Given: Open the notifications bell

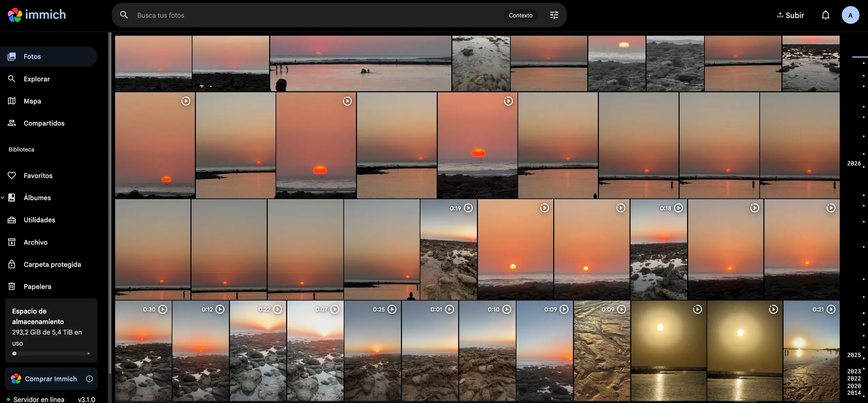Looking at the screenshot, I should tap(825, 15).
